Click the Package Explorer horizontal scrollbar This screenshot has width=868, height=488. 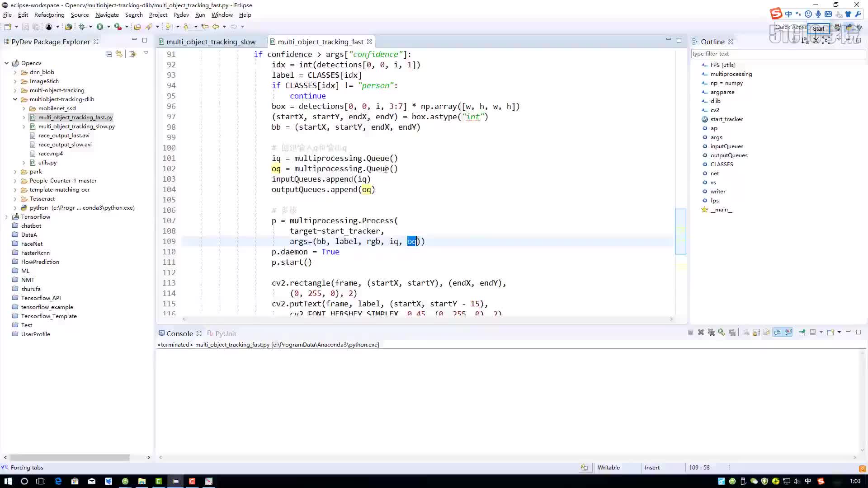point(70,457)
